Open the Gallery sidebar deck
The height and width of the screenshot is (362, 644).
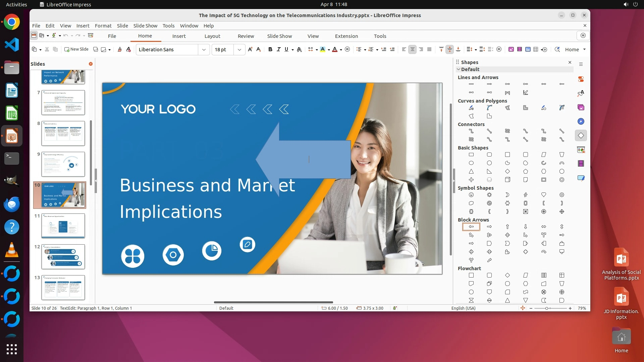click(x=581, y=108)
